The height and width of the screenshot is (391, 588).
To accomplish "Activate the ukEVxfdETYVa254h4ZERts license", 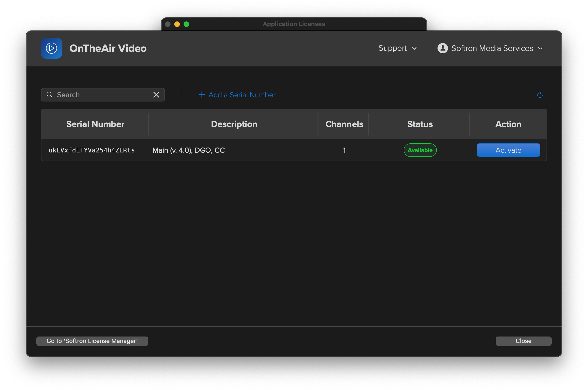I will 508,150.
